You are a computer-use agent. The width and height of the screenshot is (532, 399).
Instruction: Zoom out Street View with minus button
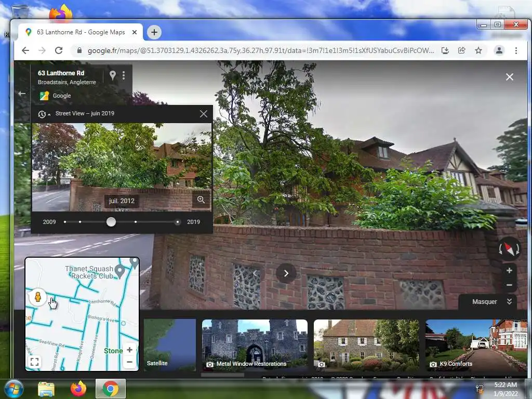coord(509,285)
